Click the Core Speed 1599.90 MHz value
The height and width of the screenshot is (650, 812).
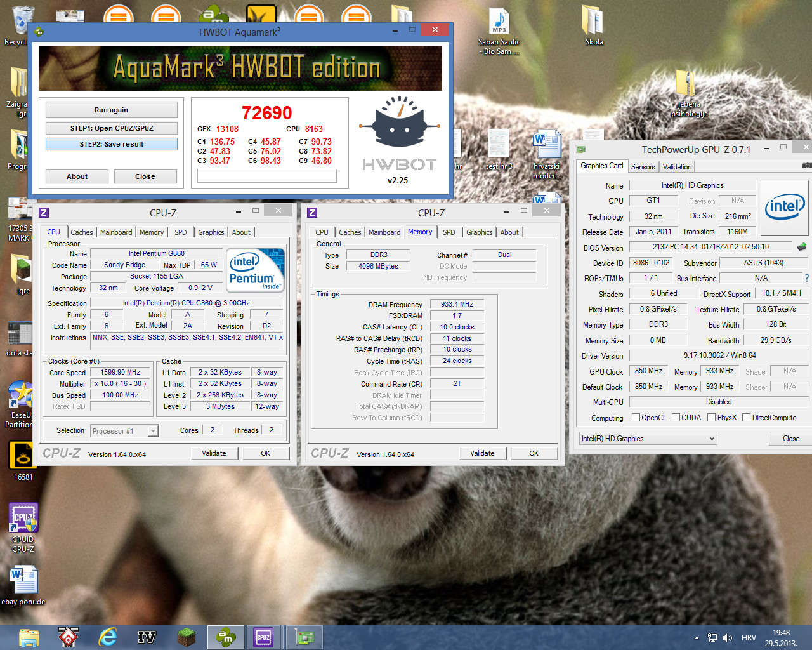click(120, 372)
